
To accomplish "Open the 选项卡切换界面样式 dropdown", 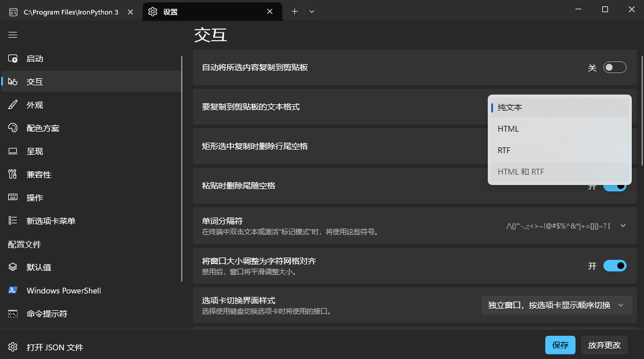I will [x=556, y=305].
